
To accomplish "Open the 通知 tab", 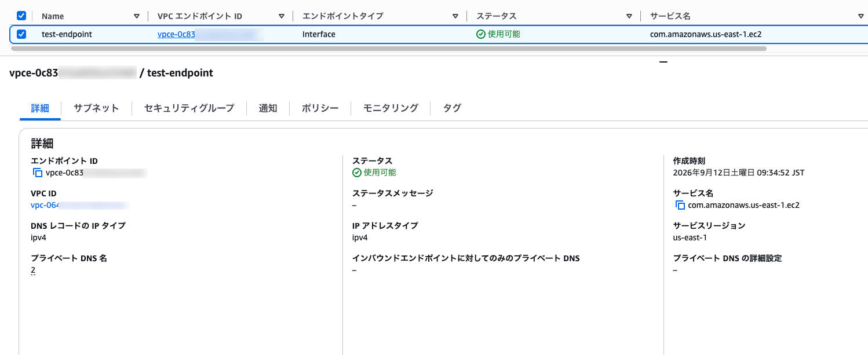I will (268, 108).
